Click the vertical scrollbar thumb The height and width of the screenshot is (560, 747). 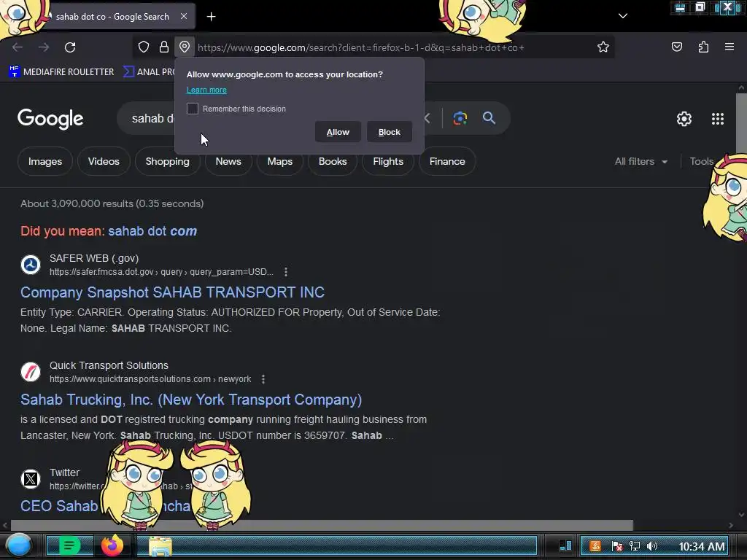pos(741,125)
